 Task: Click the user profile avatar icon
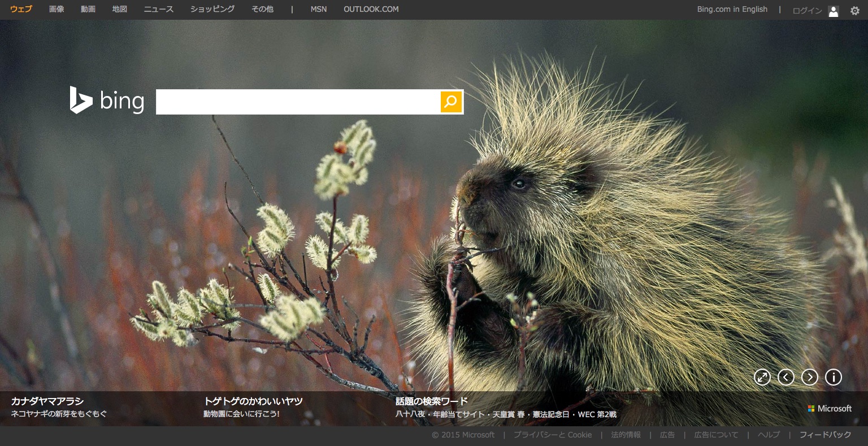point(834,11)
